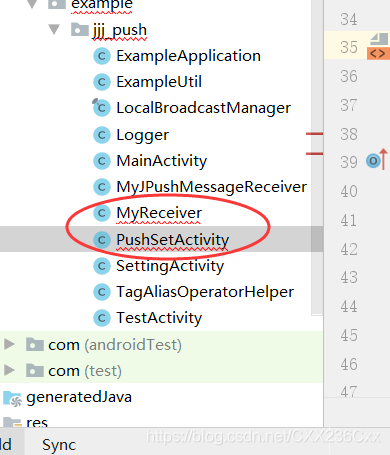Select the MyReceiver class

tap(159, 213)
